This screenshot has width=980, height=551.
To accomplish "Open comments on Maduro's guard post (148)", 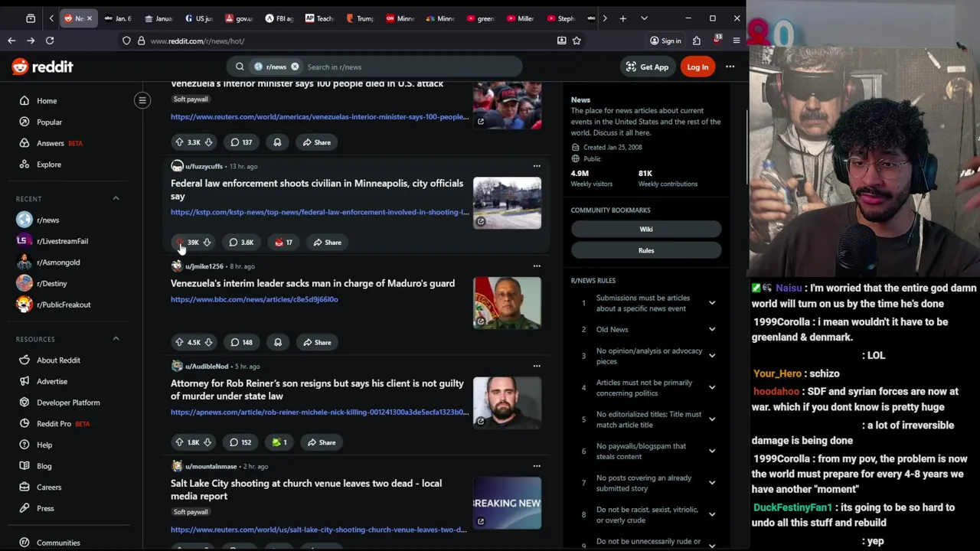I will point(242,342).
